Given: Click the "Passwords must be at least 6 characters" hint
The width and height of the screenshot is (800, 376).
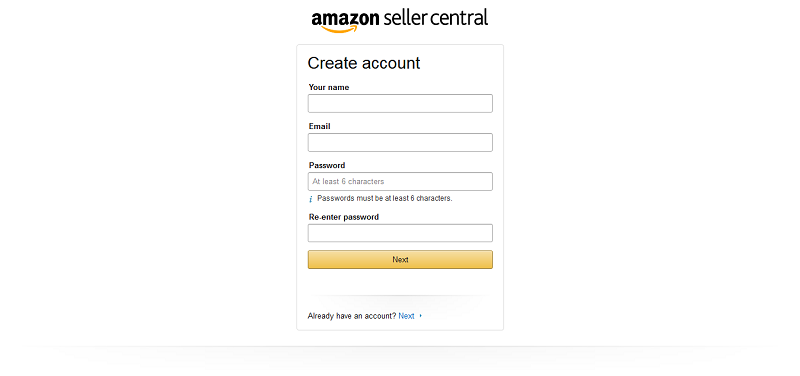Looking at the screenshot, I should (385, 198).
